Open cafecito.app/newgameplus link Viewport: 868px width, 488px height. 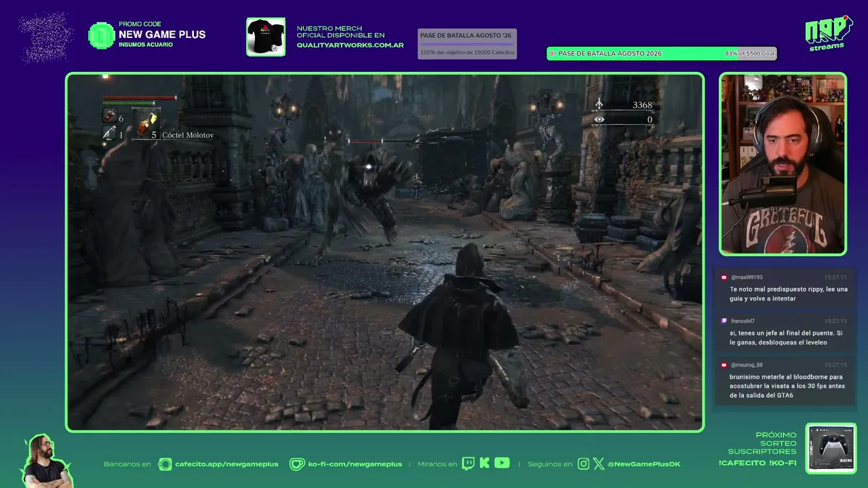226,464
